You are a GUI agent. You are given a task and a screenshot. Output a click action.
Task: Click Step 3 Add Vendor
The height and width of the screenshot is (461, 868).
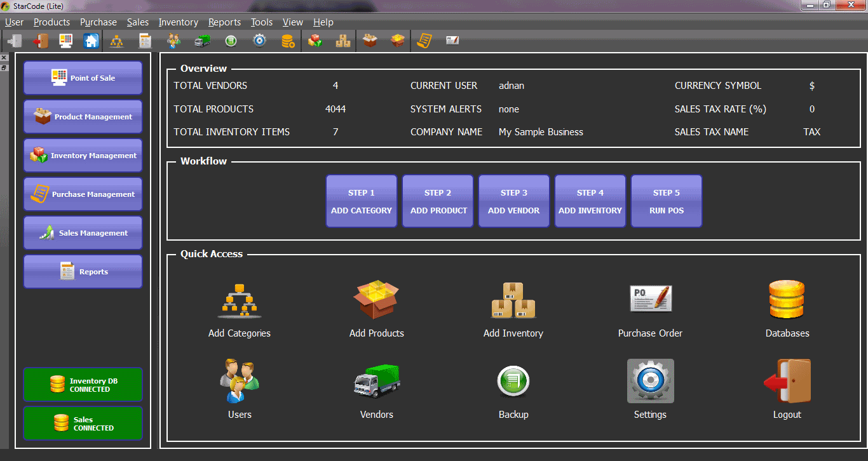514,201
